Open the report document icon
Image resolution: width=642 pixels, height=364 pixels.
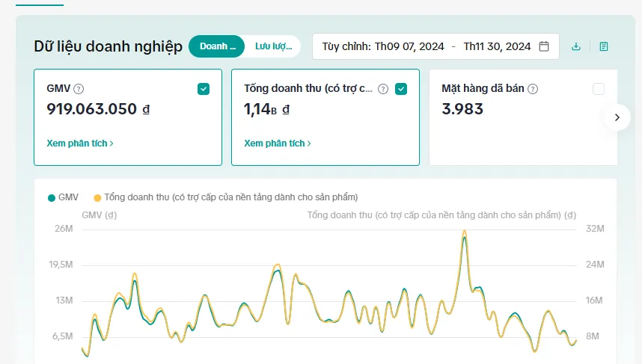604,46
